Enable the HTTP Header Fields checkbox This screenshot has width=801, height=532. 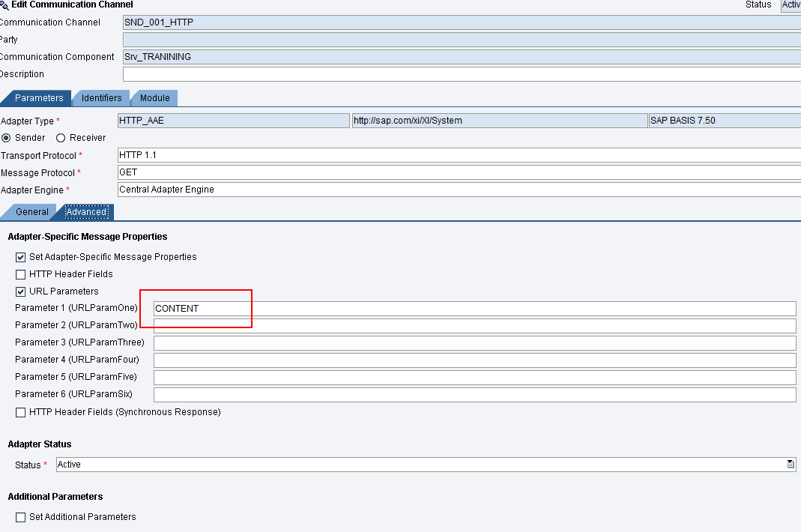click(20, 273)
